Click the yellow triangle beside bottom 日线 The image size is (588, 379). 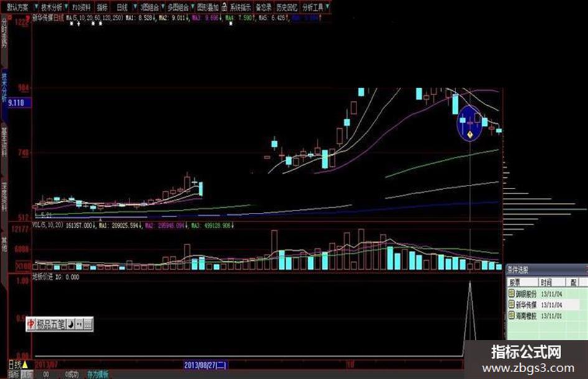[x=25, y=364]
